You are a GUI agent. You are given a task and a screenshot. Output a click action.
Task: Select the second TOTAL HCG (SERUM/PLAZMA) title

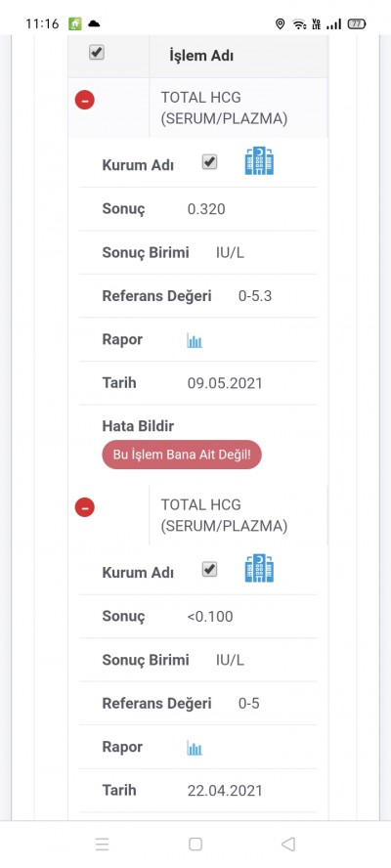tap(224, 516)
